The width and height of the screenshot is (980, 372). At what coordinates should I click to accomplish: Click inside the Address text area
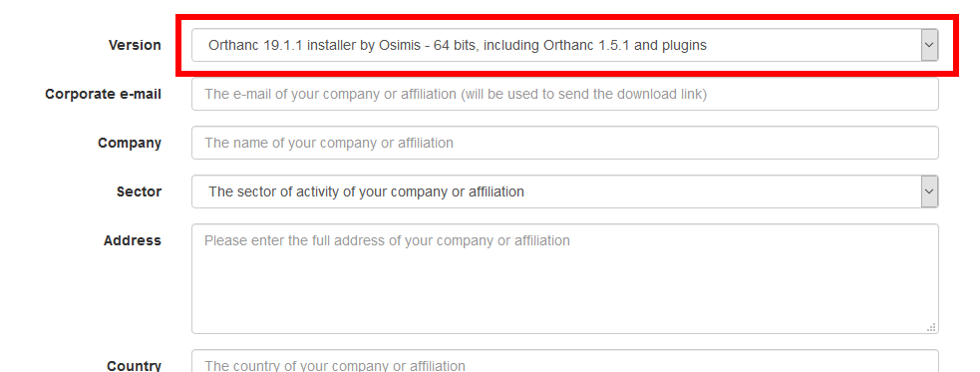click(565, 279)
